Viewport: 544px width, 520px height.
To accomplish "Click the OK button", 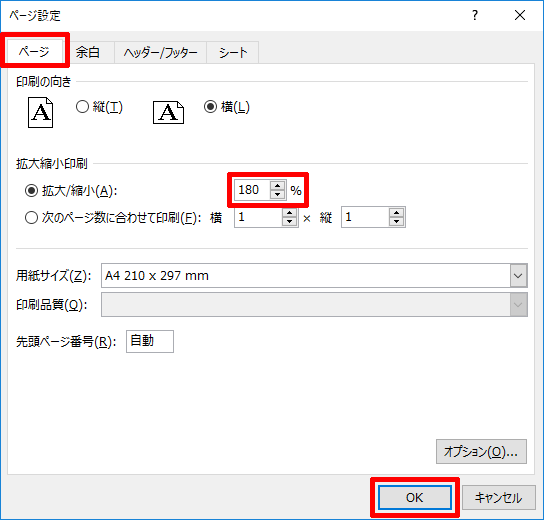I will pos(415,497).
